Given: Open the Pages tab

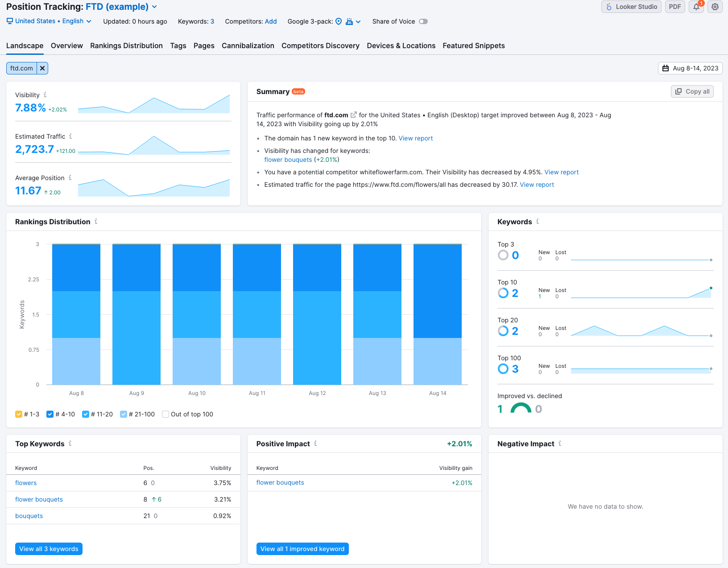Looking at the screenshot, I should (x=204, y=45).
